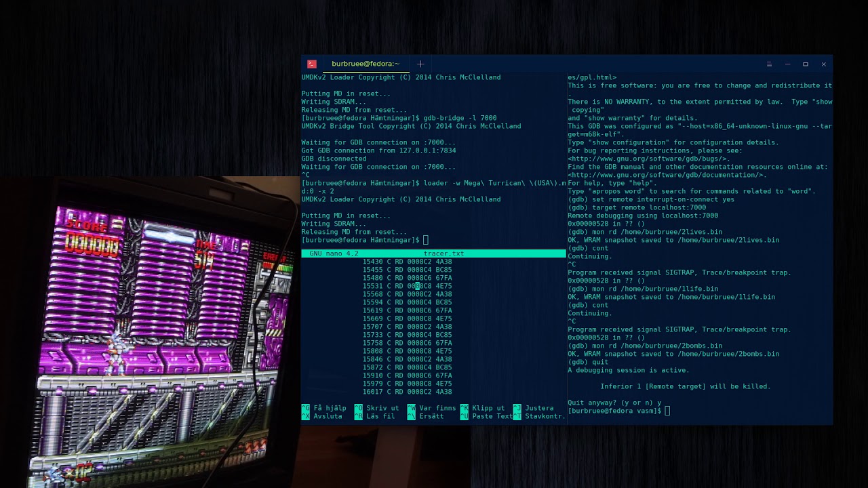Screen dimensions: 868x488
Task: Click nano shortcut ^G Få hjälp
Action: click(x=324, y=408)
